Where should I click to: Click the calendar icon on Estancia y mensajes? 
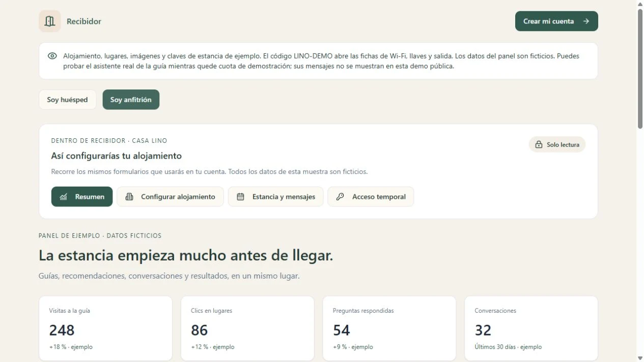pyautogui.click(x=241, y=197)
